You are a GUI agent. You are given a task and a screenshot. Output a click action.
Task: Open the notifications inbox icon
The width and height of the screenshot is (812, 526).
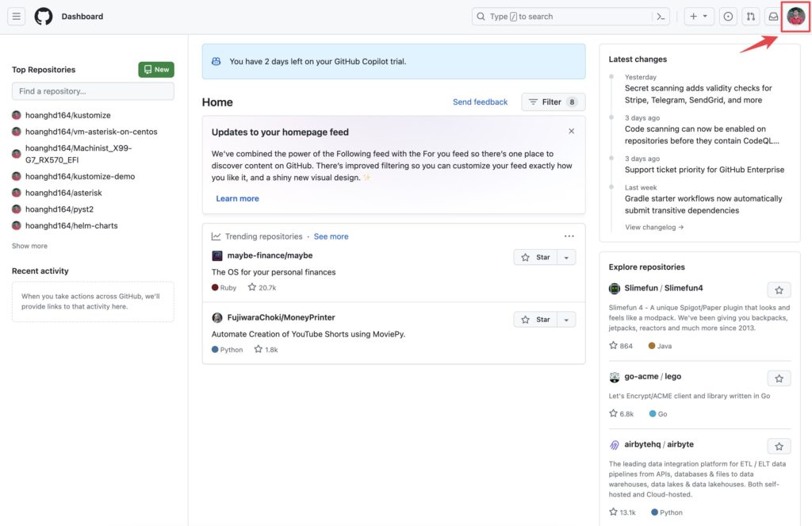pyautogui.click(x=773, y=17)
